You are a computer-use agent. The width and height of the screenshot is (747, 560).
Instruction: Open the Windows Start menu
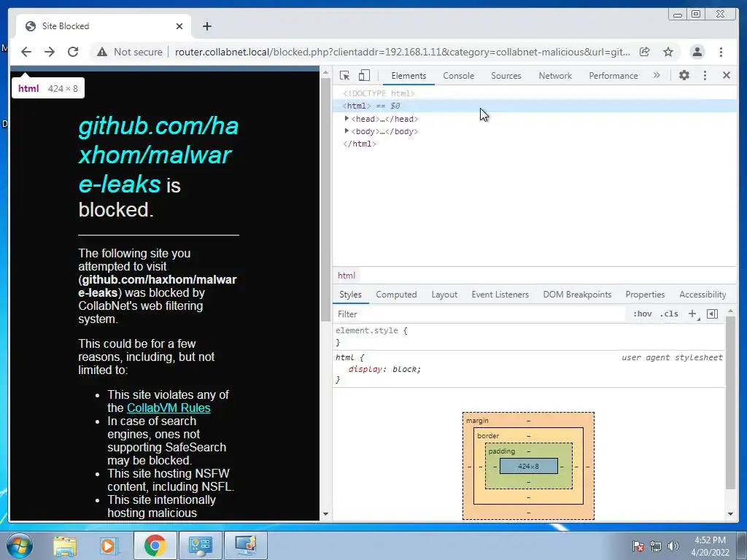[x=20, y=545]
